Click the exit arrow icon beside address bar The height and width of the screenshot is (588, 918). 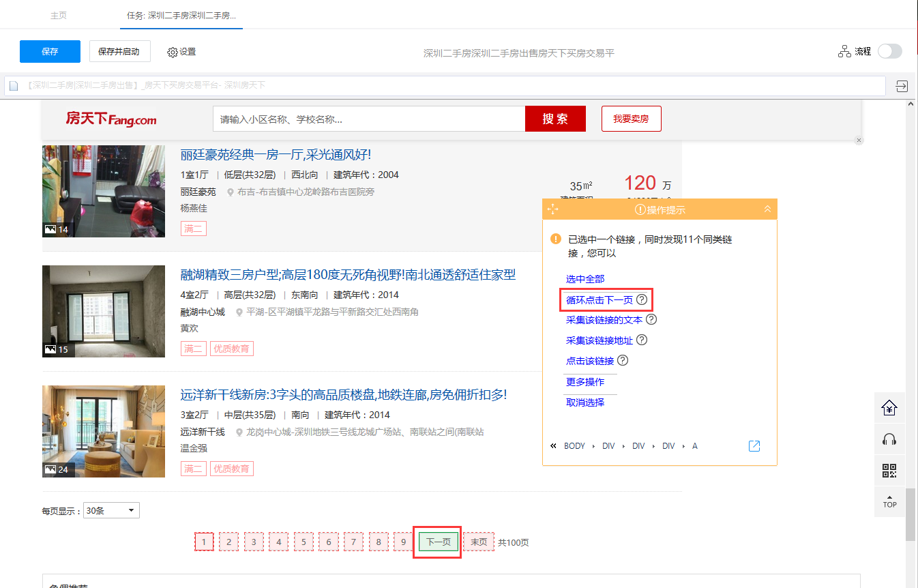click(x=902, y=86)
